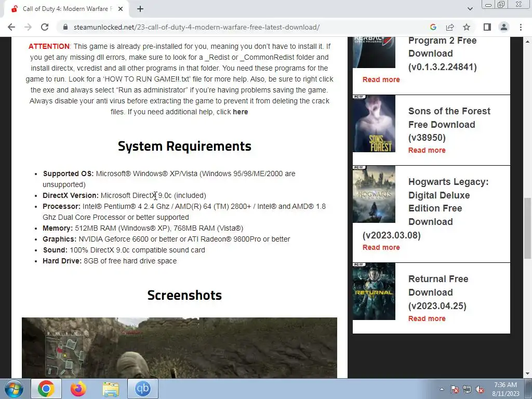Open Returnal cover thumbnail
Viewport: 532px width, 399px height.
click(x=374, y=291)
